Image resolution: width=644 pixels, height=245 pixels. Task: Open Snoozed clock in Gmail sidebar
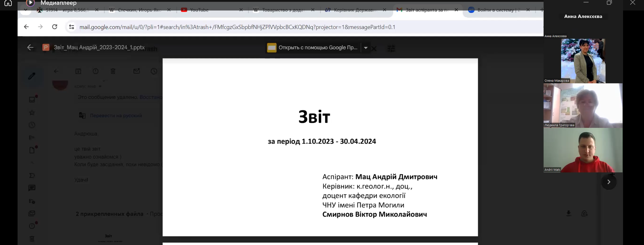click(32, 125)
